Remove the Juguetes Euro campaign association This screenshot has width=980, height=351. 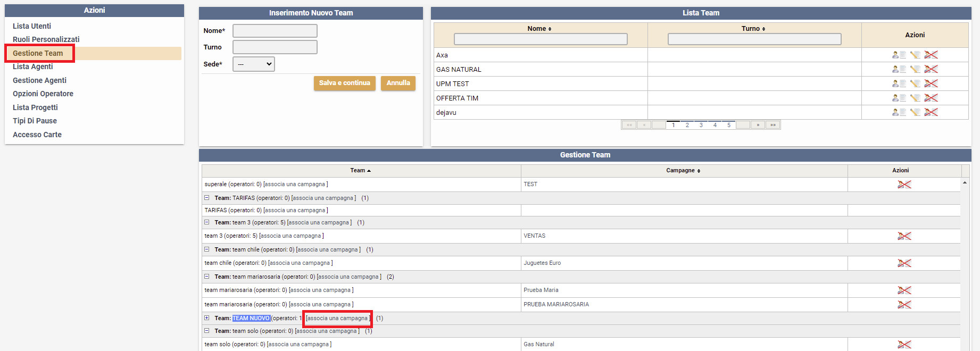(904, 263)
